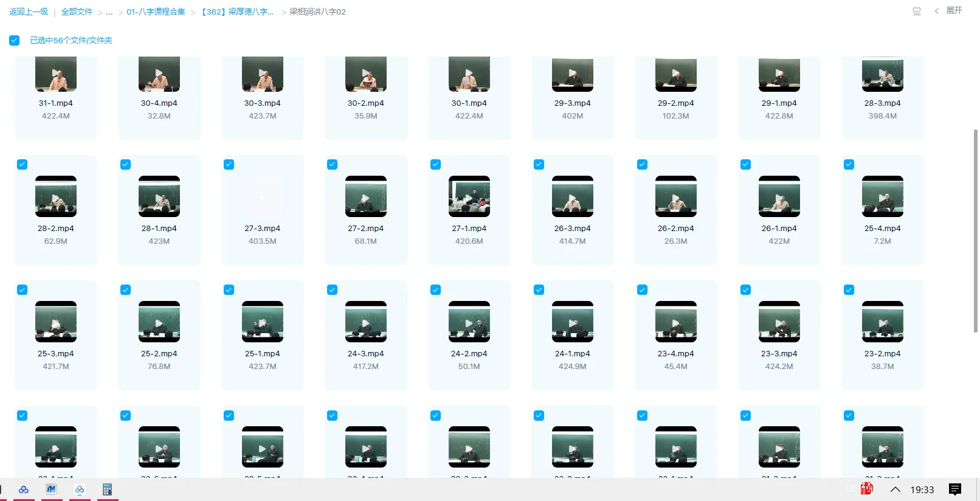Open 30-4.mp4 video thumbnail

159,74
